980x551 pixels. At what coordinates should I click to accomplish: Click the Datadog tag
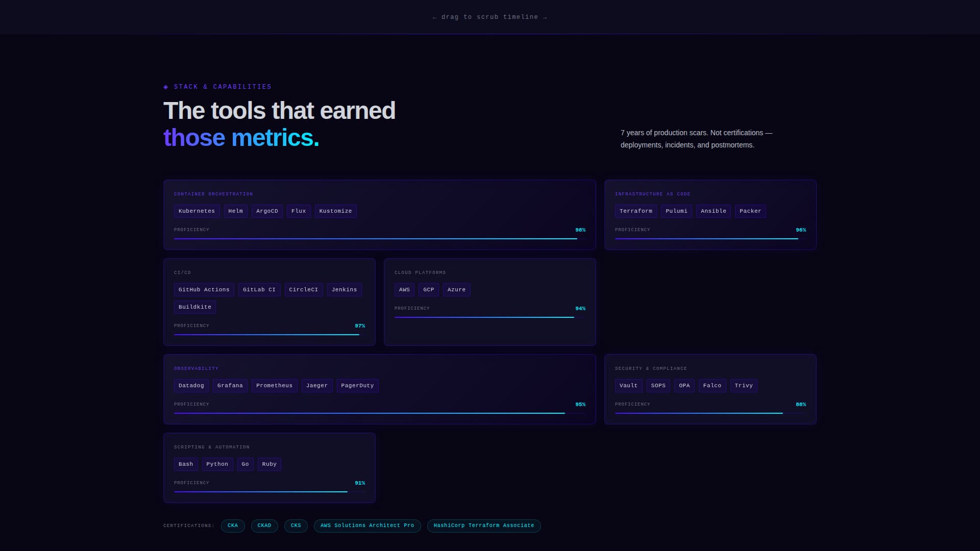(191, 386)
